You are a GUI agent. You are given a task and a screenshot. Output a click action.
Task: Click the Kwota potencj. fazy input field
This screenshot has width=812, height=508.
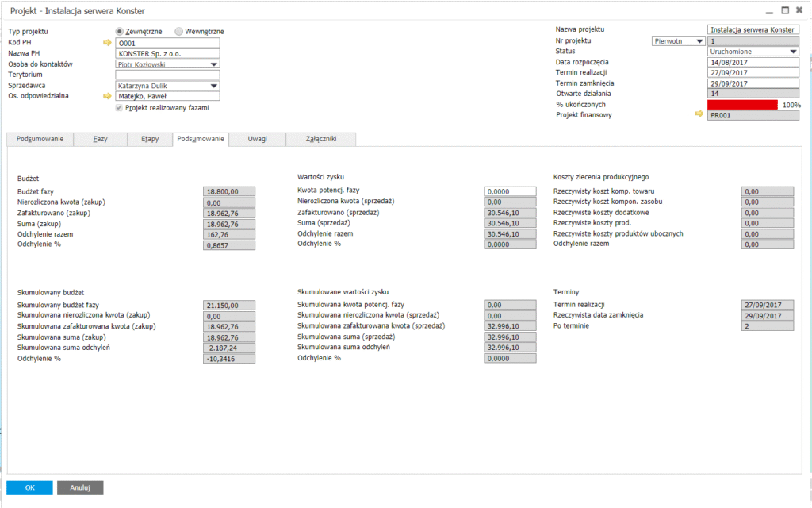click(510, 191)
